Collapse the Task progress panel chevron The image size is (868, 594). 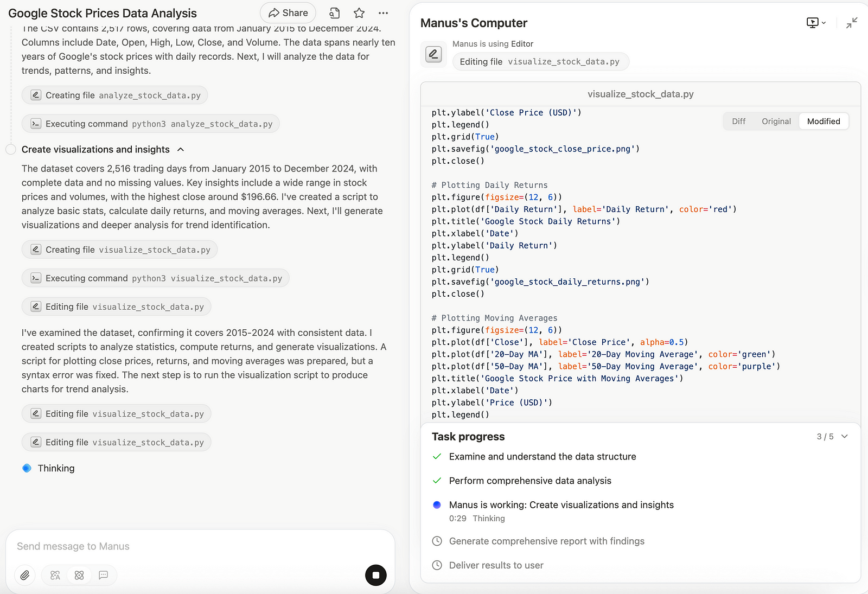[845, 437]
